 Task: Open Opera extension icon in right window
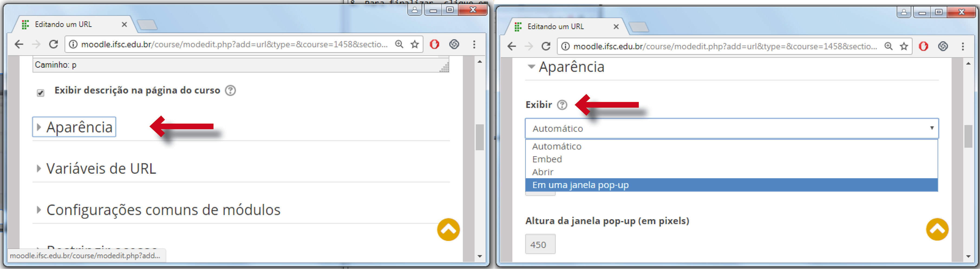pos(923,46)
